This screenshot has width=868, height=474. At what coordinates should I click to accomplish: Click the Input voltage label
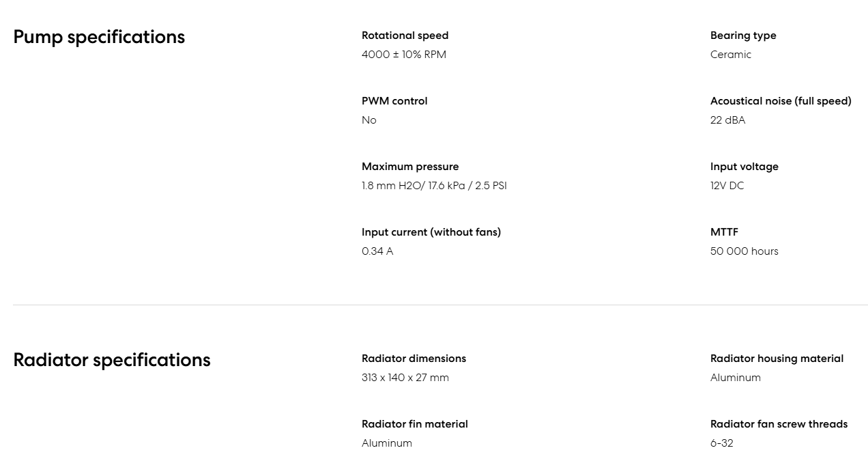coord(744,167)
